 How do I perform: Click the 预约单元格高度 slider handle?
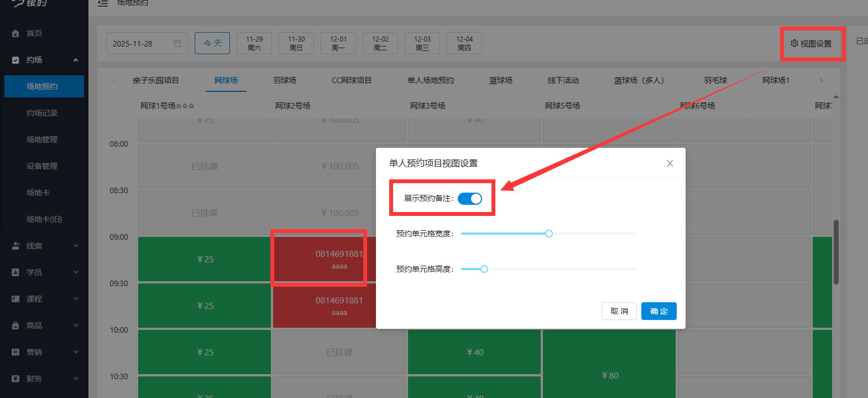coord(484,269)
